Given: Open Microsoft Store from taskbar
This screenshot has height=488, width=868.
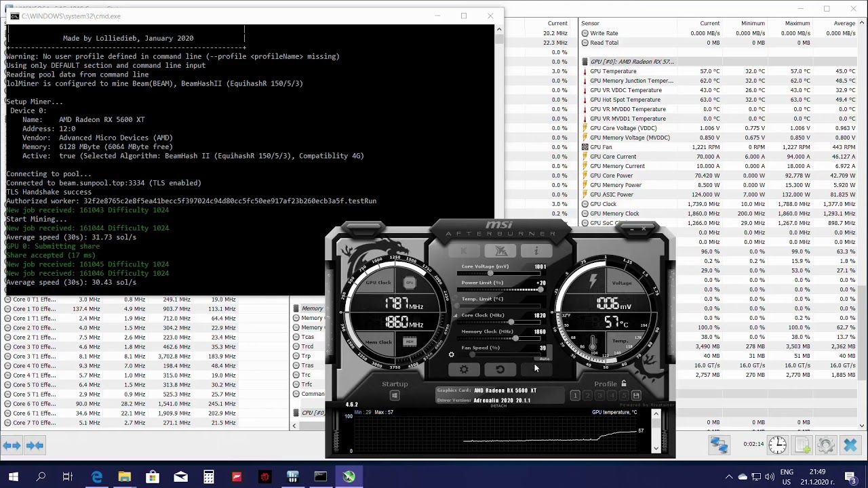Looking at the screenshot, I should point(153,477).
